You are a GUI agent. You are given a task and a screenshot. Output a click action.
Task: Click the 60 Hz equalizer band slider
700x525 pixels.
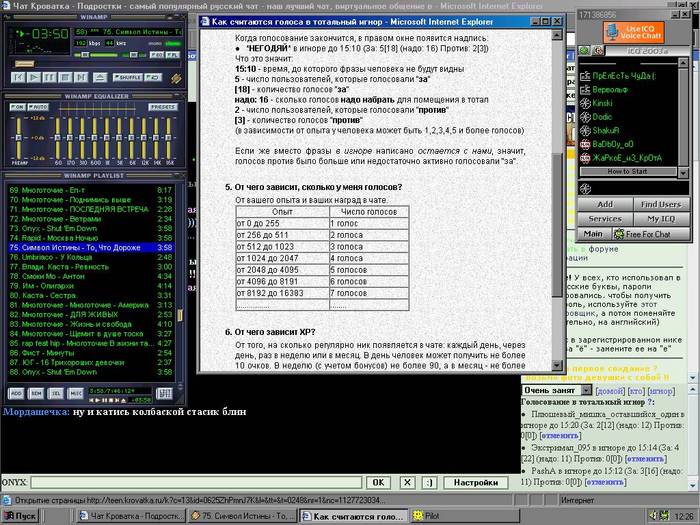57,138
